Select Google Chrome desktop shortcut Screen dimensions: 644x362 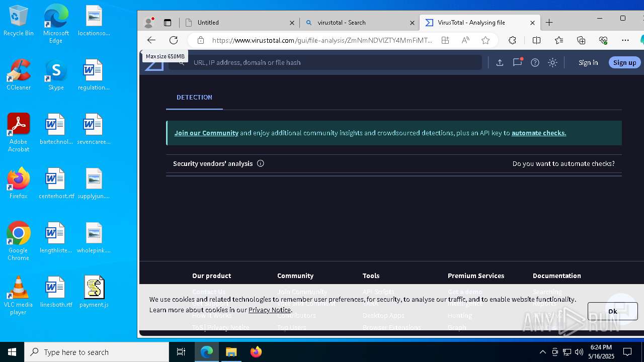(19, 241)
